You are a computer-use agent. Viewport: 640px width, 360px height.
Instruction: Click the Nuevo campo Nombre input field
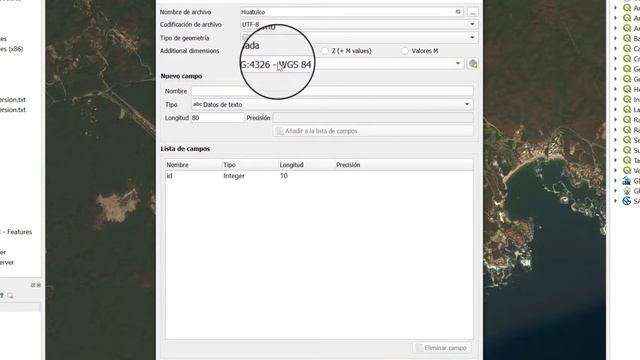pyautogui.click(x=332, y=91)
